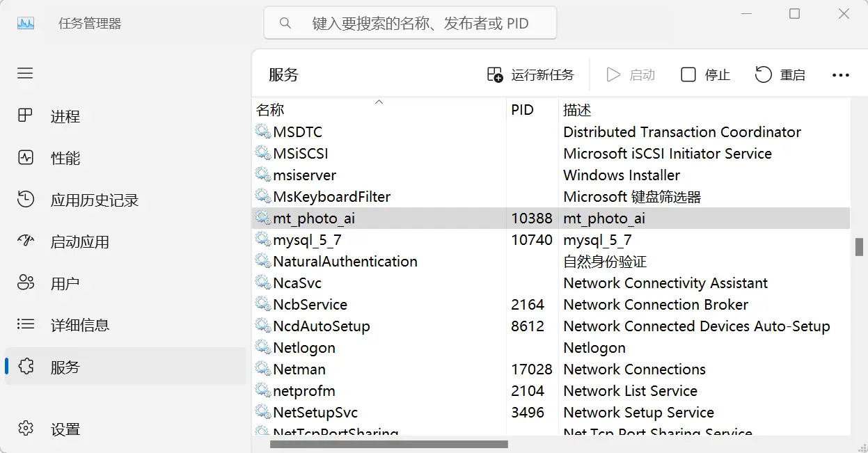Viewport: 868px width, 453px height.
Task: Switch to the Services tab in sidebar
Action: pyautogui.click(x=65, y=367)
